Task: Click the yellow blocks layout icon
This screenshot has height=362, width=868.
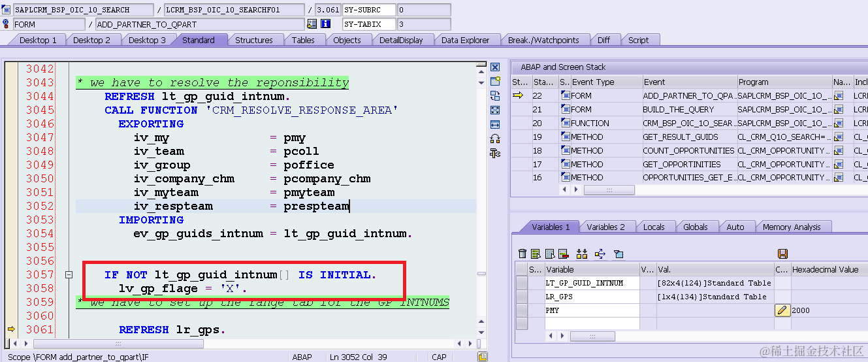Action: pyautogui.click(x=582, y=254)
